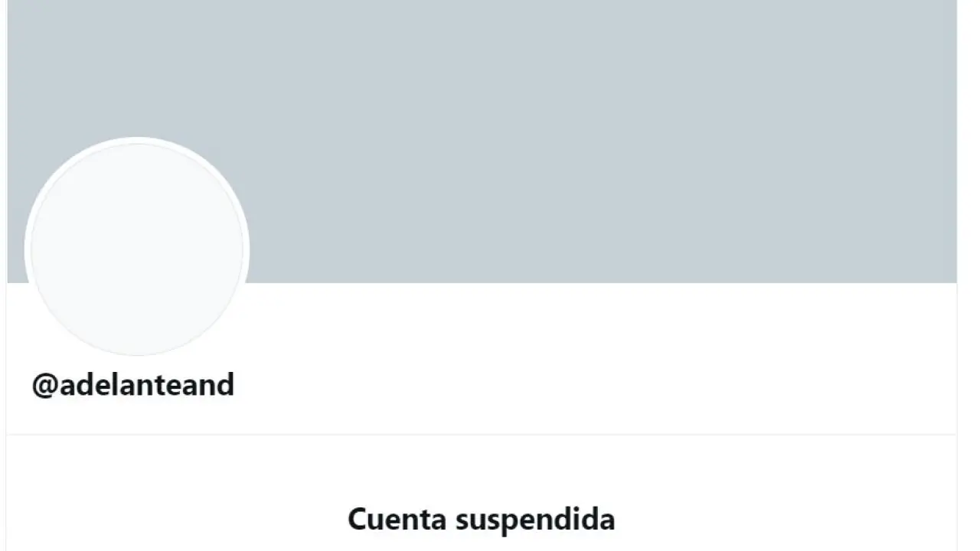Click the Cuenta suspendida heading

coord(481,519)
